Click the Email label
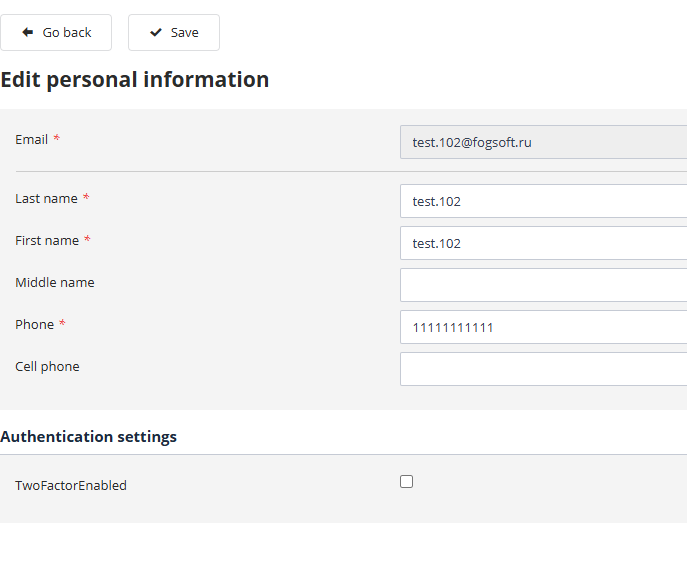The height and width of the screenshot is (570, 687). tap(32, 140)
